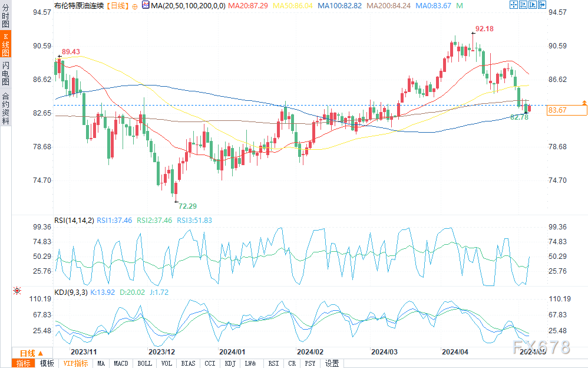Click the 2024/01 date axis label

point(232,352)
